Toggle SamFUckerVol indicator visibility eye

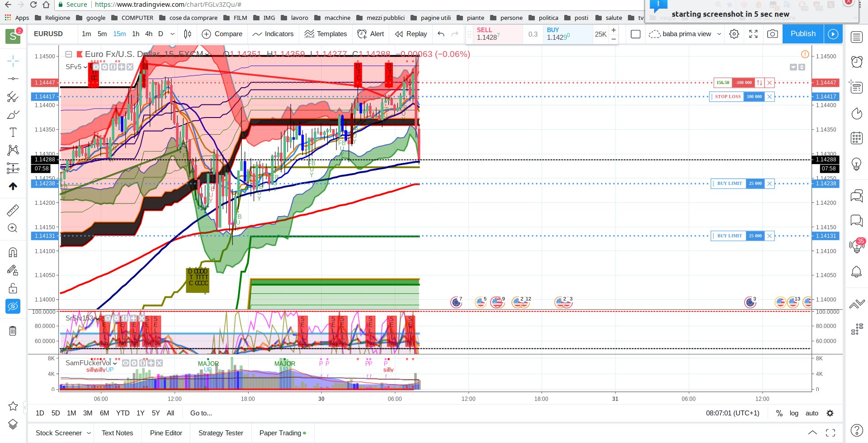pos(126,363)
